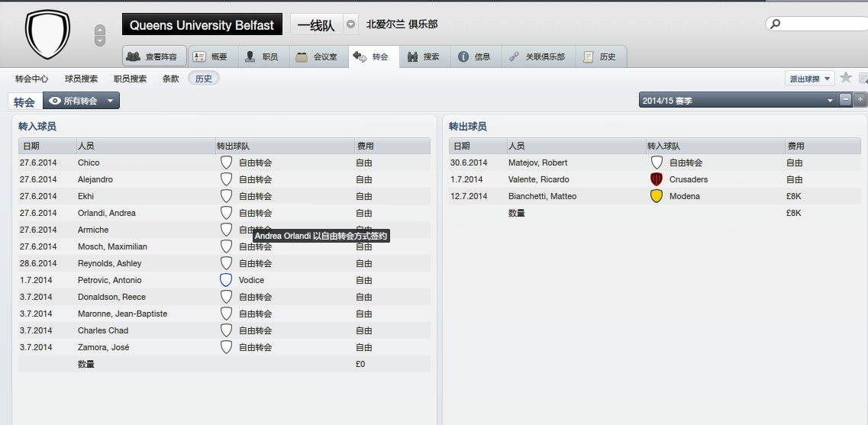Open 职员搜索 staff search submenu

[130, 79]
